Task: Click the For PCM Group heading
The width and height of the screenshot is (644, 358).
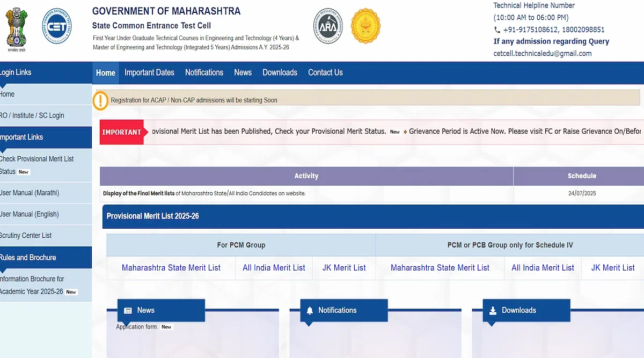Action: click(241, 245)
